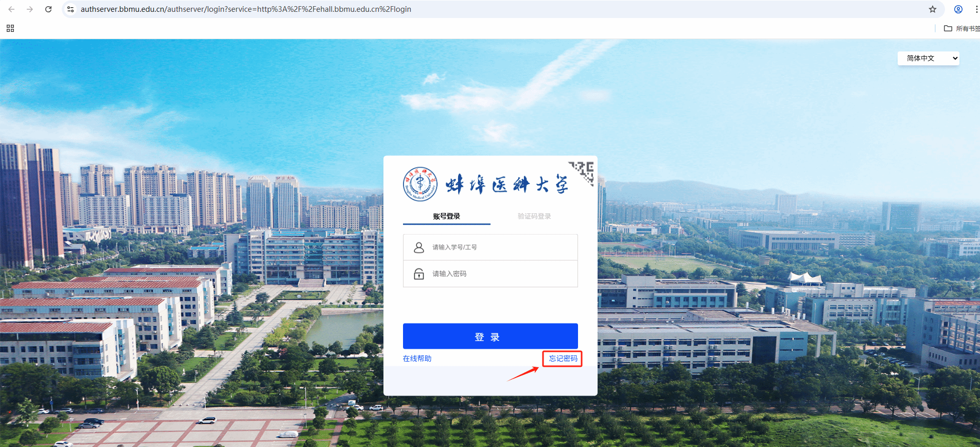Click the browser back arrow
The image size is (980, 447).
pyautogui.click(x=11, y=9)
